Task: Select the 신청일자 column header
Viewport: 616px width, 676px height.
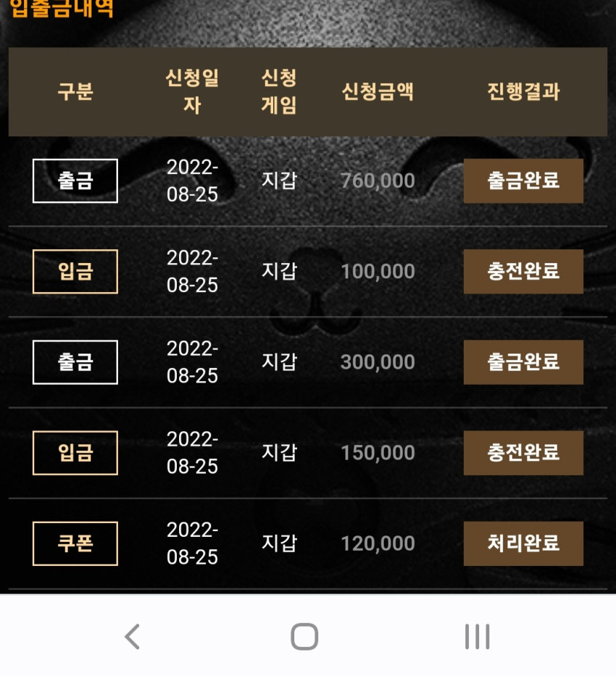Action: [x=192, y=91]
